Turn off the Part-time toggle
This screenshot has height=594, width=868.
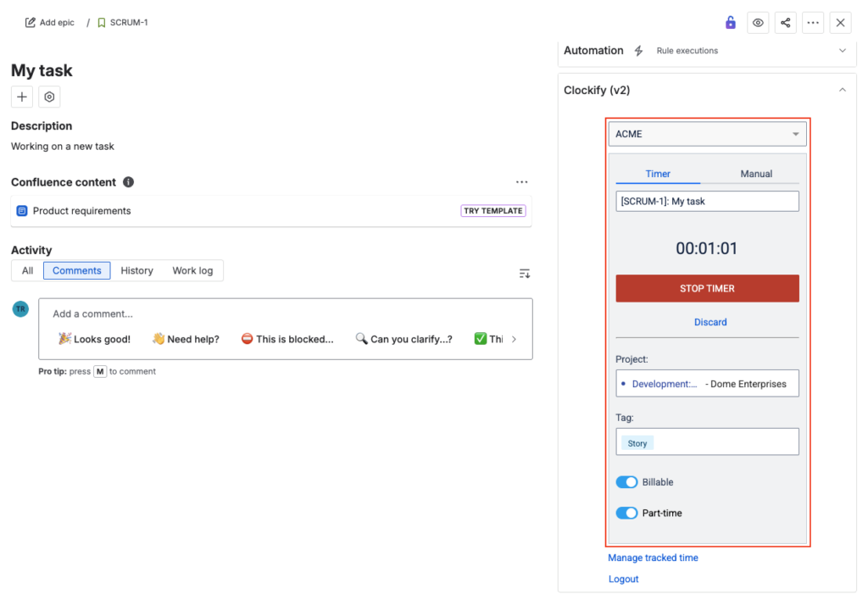coord(626,513)
